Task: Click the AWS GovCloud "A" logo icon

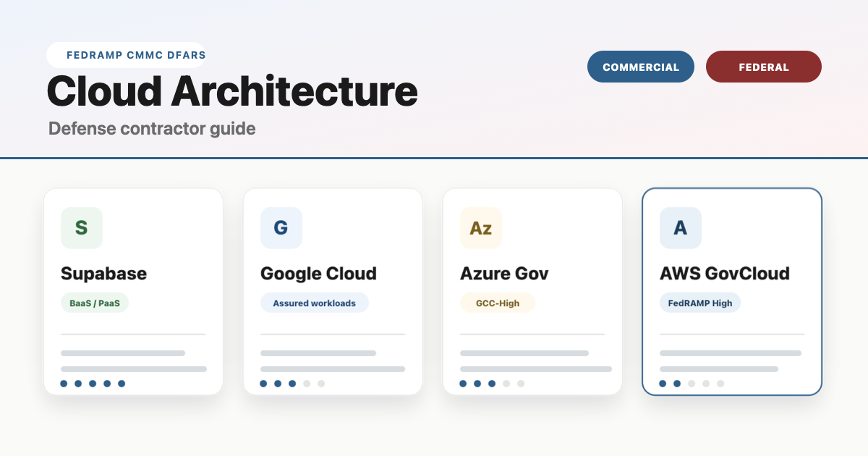Action: pos(681,228)
